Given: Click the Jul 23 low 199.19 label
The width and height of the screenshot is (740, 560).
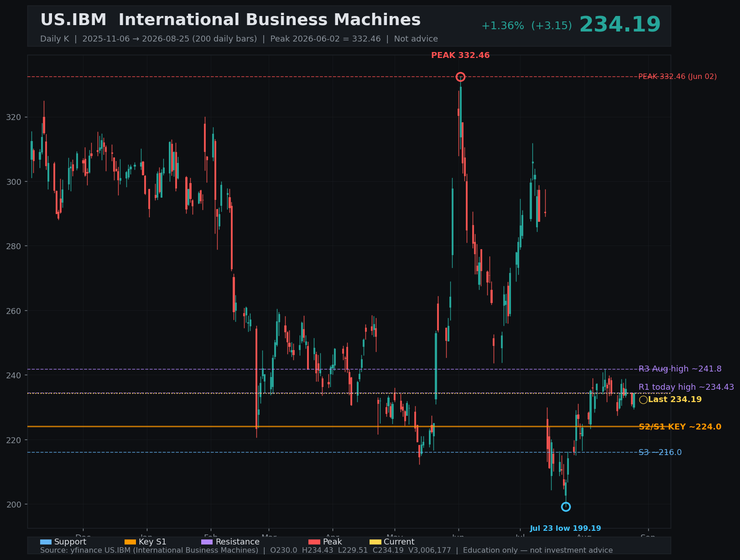Looking at the screenshot, I should pyautogui.click(x=565, y=529).
